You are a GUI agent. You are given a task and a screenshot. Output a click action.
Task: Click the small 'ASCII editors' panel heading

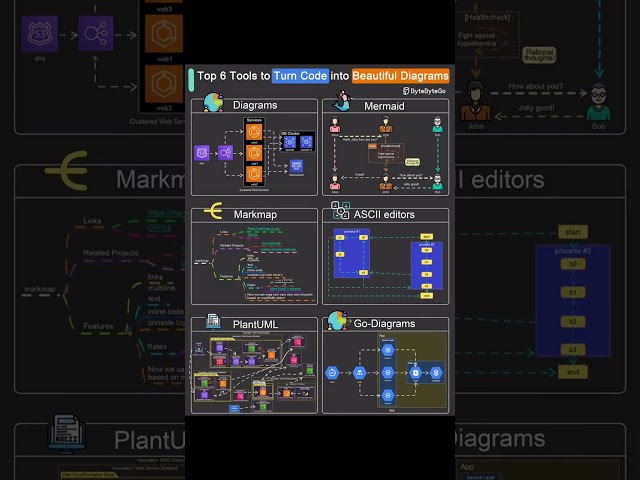(x=384, y=214)
